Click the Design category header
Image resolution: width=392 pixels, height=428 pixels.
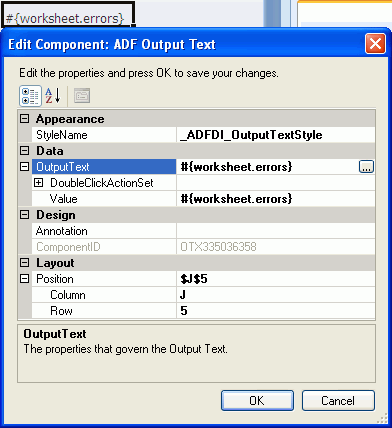pyautogui.click(x=197, y=215)
